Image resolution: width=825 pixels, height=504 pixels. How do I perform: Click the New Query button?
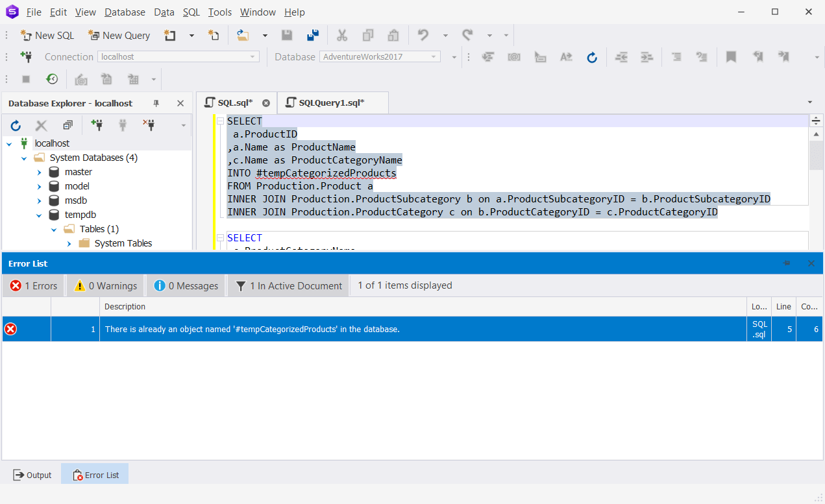pos(119,35)
